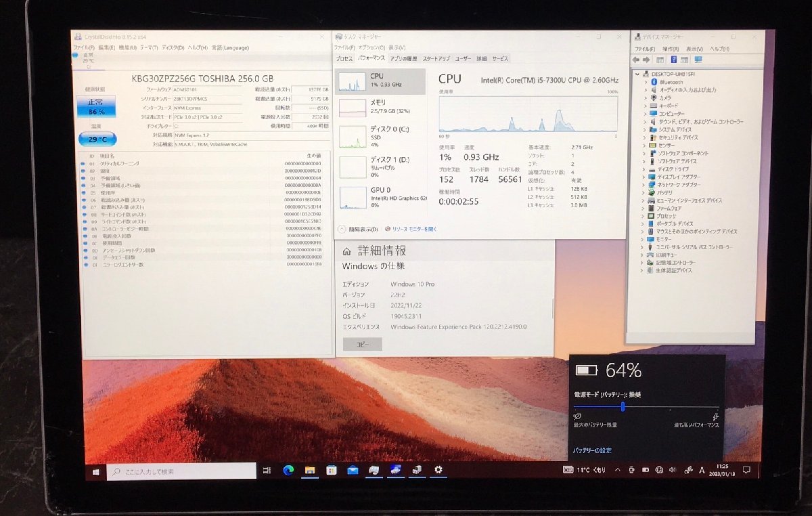Expand the Bluetooth device category
Viewport: 812px width, 516px height.
click(646, 82)
